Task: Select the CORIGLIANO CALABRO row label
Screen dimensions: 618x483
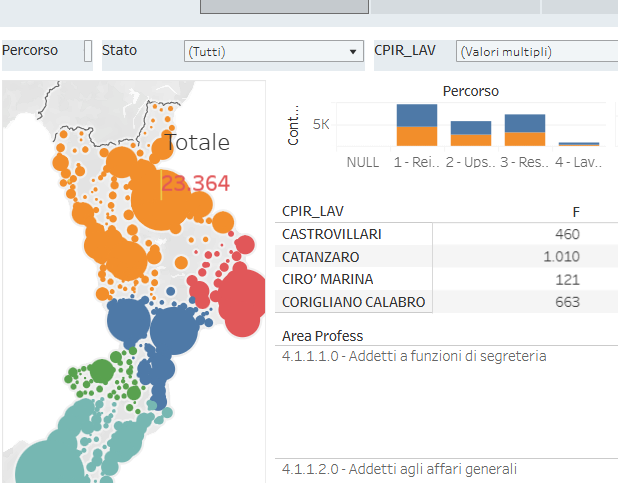Action: coord(354,302)
